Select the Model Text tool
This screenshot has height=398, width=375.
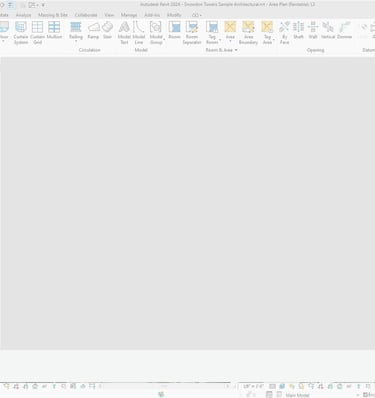[124, 33]
